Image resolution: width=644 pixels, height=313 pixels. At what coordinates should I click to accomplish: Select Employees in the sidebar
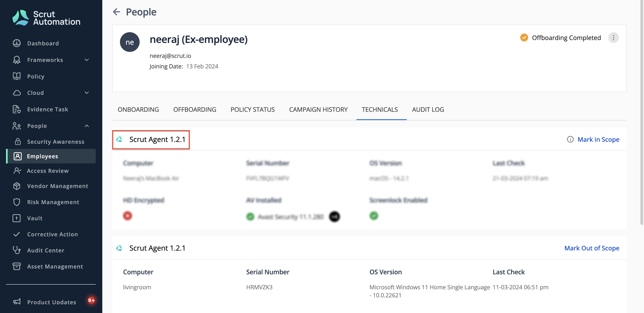(51, 156)
